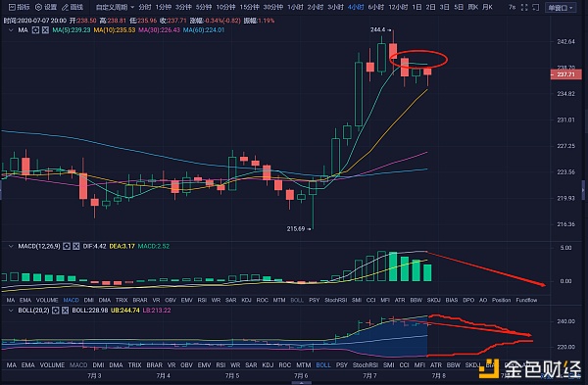
Task: Close the BOLL indicator panel
Action: click(x=66, y=311)
